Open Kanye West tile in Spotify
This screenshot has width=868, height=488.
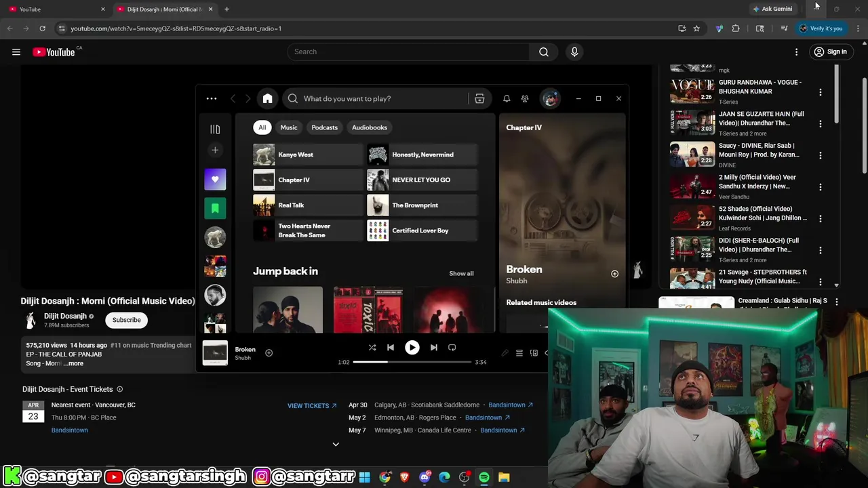click(x=308, y=155)
